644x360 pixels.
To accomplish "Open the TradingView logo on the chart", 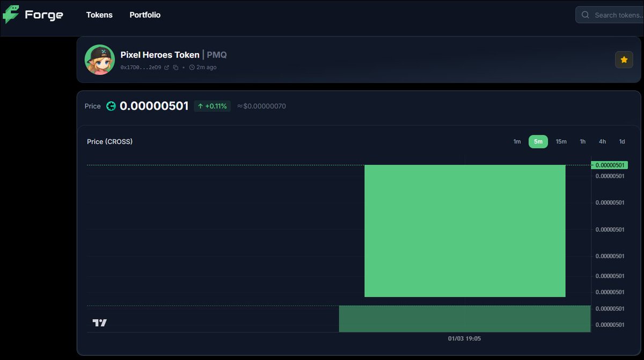I will 99,322.
